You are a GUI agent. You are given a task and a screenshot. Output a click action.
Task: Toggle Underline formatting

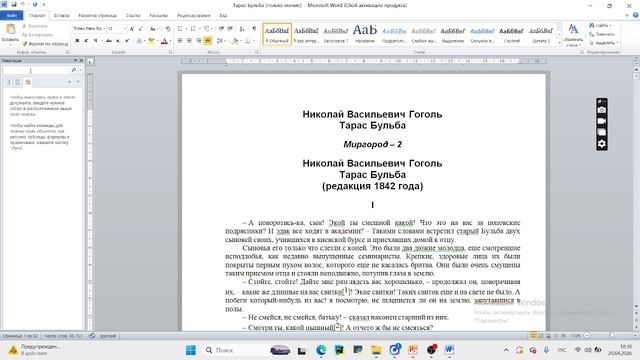(96, 41)
